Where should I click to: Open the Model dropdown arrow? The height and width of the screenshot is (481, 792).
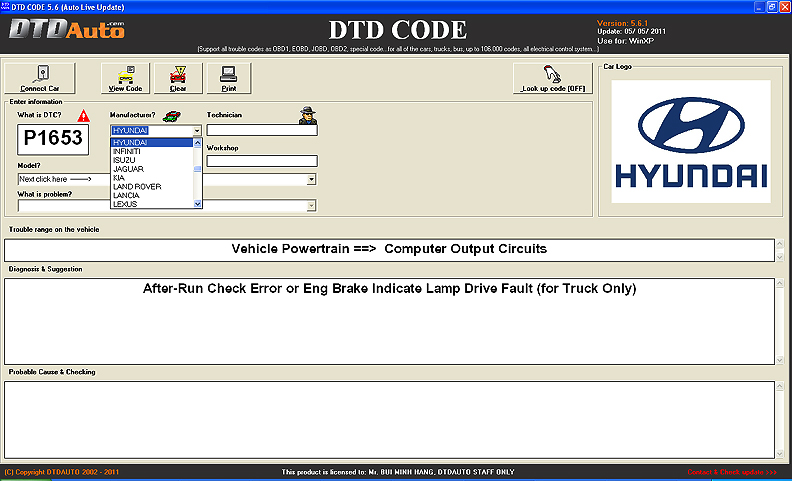coord(312,179)
